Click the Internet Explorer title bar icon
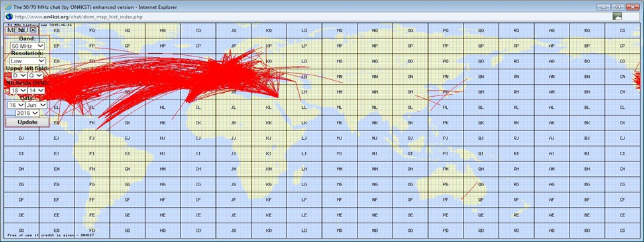The image size is (644, 242). pos(8,7)
